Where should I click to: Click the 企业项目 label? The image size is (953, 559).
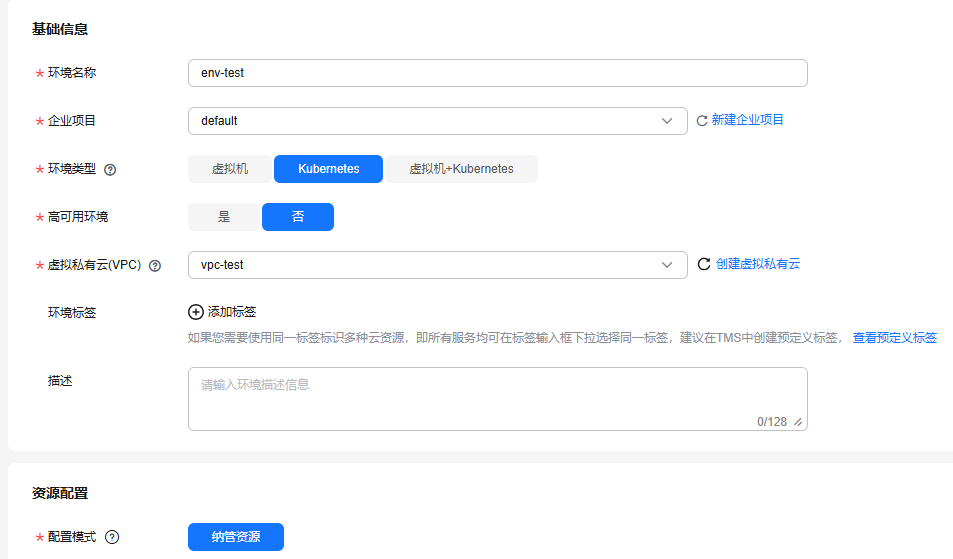click(x=72, y=121)
